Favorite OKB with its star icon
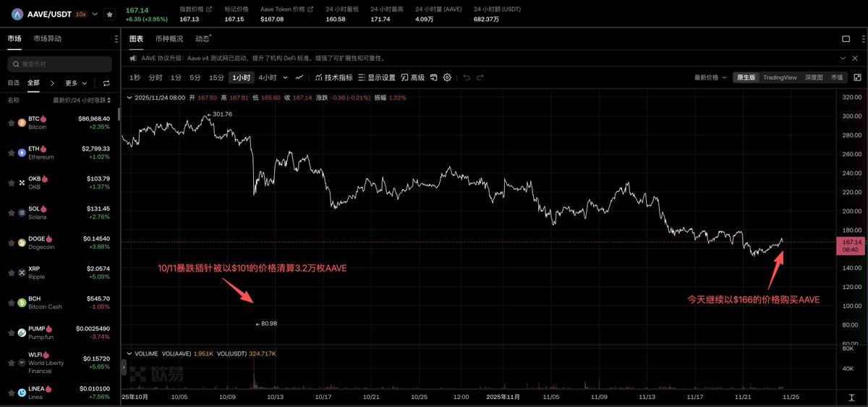The height and width of the screenshot is (407, 868). pos(11,182)
